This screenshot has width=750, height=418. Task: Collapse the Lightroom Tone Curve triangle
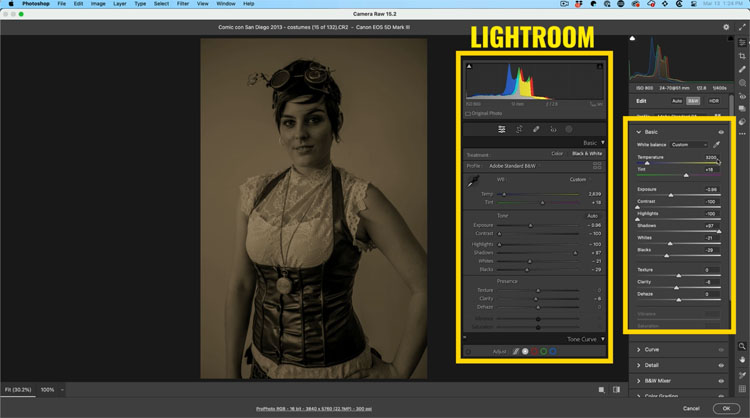pos(603,339)
